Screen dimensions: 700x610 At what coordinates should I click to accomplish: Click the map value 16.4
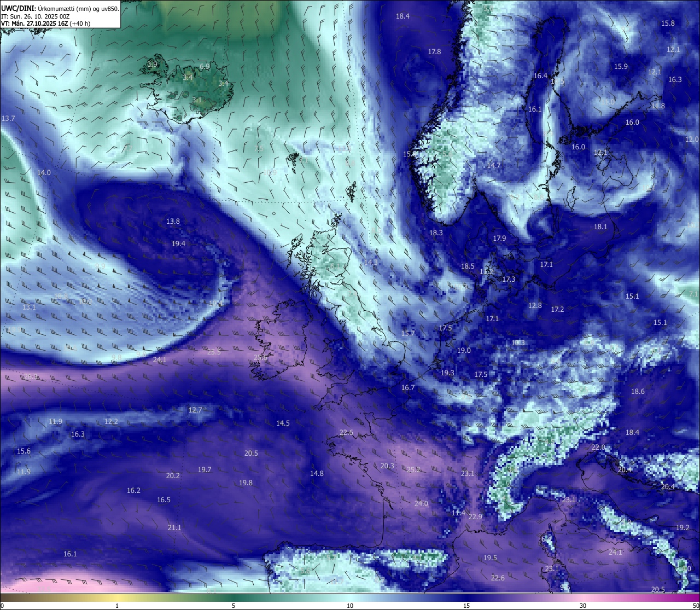(x=540, y=75)
